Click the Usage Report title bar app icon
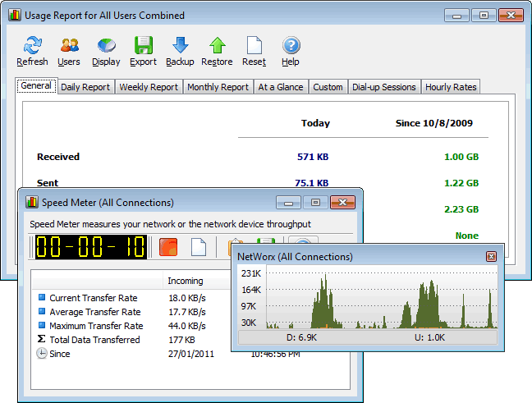 click(x=15, y=16)
